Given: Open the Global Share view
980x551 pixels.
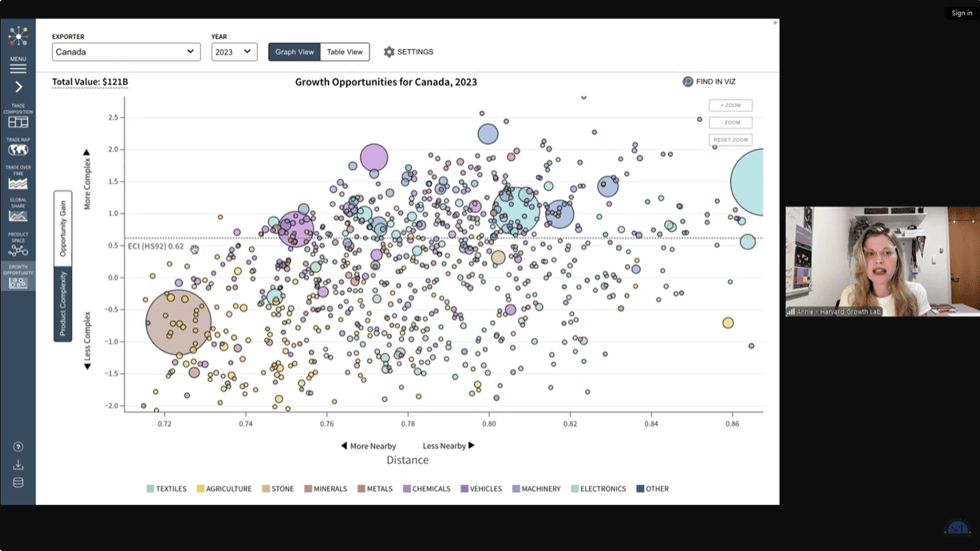Looking at the screenshot, I should pos(18,214).
